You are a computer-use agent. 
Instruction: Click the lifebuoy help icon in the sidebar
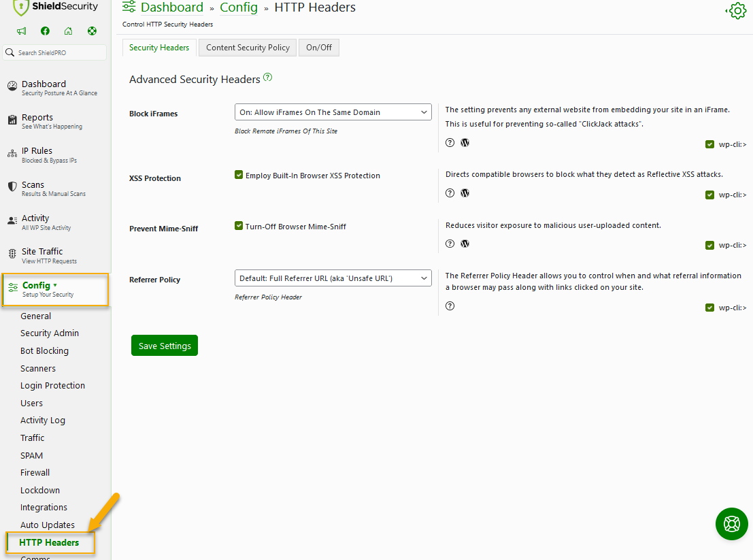pyautogui.click(x=91, y=31)
